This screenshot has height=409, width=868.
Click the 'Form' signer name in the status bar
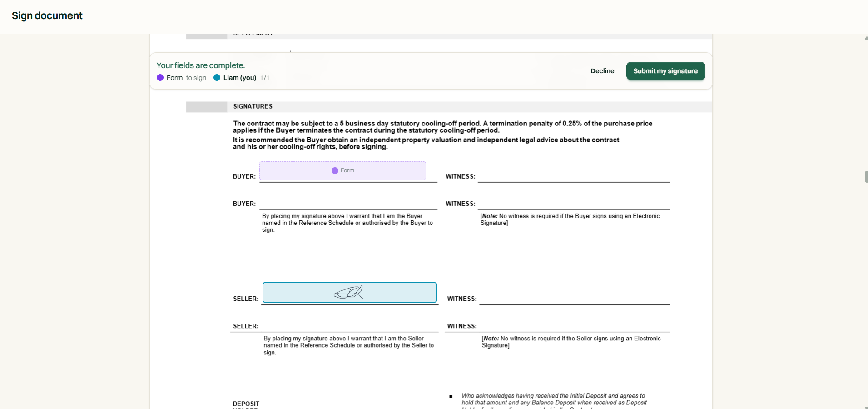pyautogui.click(x=174, y=78)
